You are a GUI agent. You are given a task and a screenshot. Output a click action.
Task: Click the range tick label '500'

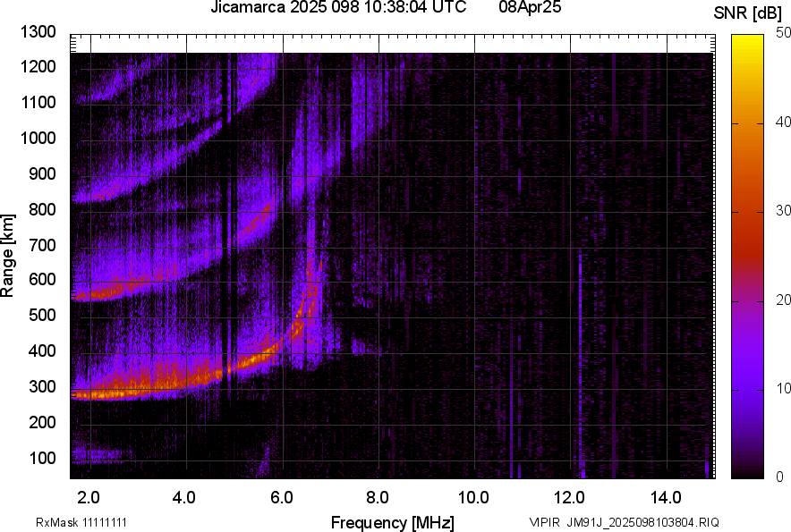42,315
